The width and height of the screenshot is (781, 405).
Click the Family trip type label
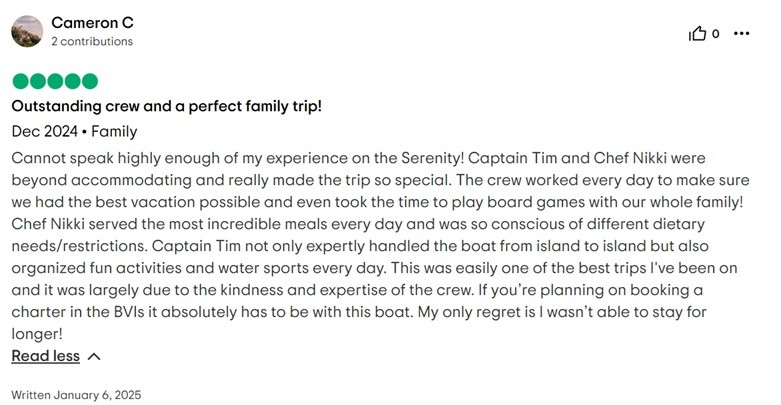pyautogui.click(x=115, y=131)
